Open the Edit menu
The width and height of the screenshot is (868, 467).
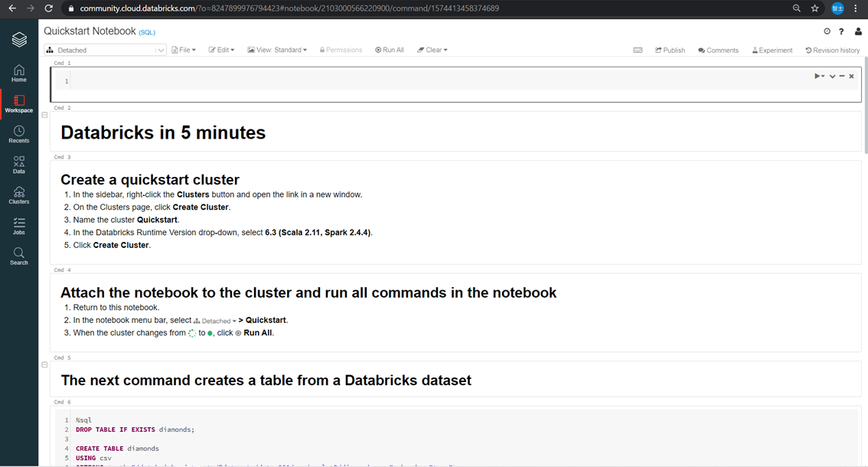[x=221, y=50]
